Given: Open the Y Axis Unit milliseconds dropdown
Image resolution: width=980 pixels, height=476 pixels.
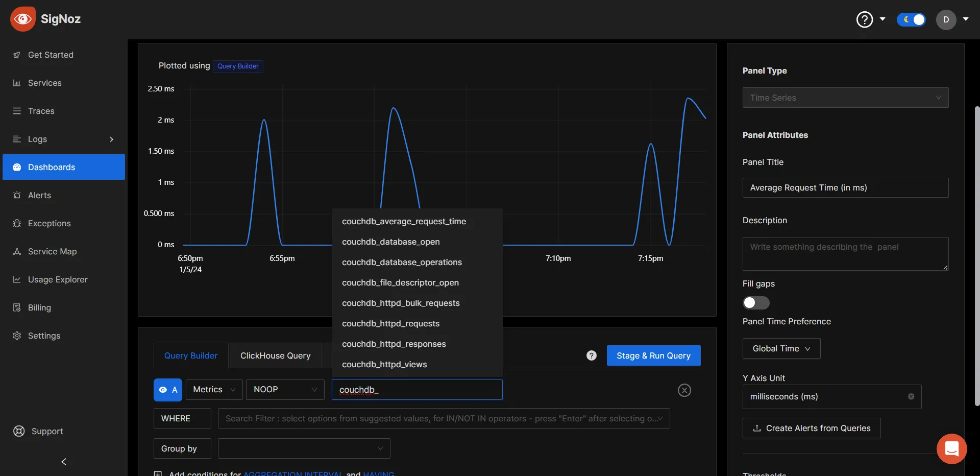Looking at the screenshot, I should pos(832,397).
